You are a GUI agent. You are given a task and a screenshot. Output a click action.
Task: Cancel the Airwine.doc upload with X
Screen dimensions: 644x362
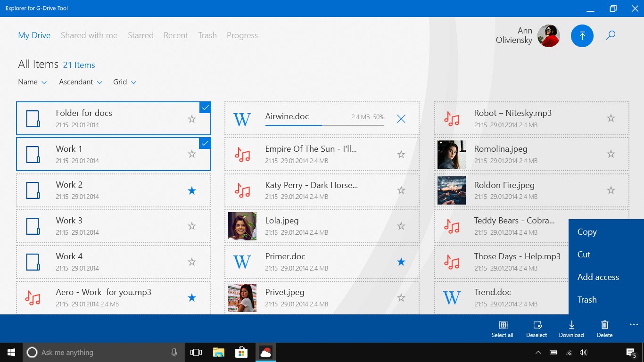click(x=401, y=119)
